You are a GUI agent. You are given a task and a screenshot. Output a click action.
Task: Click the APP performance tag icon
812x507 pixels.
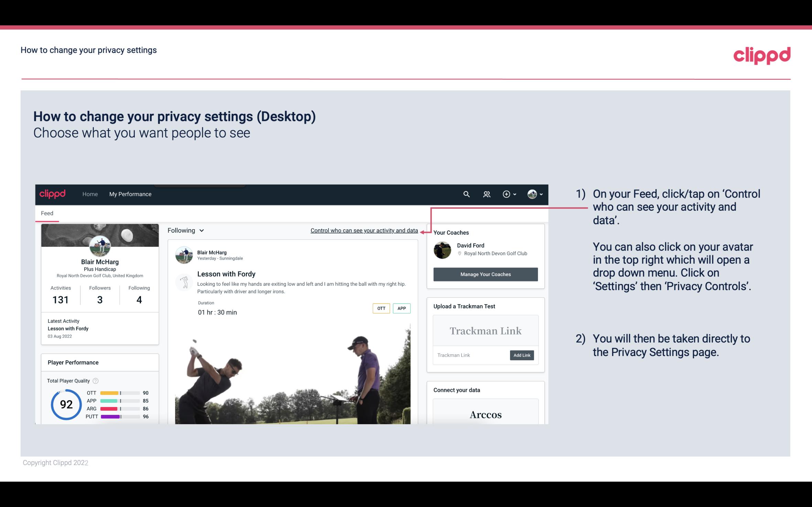402,308
